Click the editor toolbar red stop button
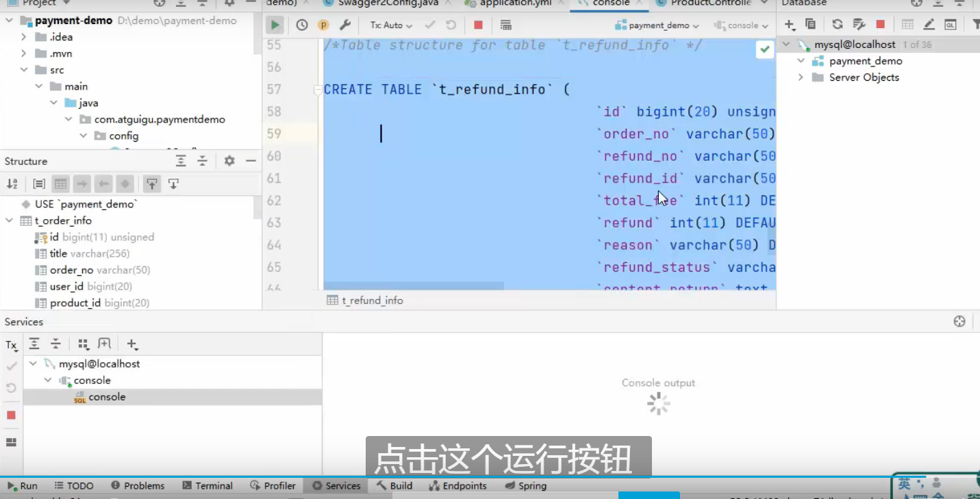Viewport: 980px width, 499px height. coord(478,25)
